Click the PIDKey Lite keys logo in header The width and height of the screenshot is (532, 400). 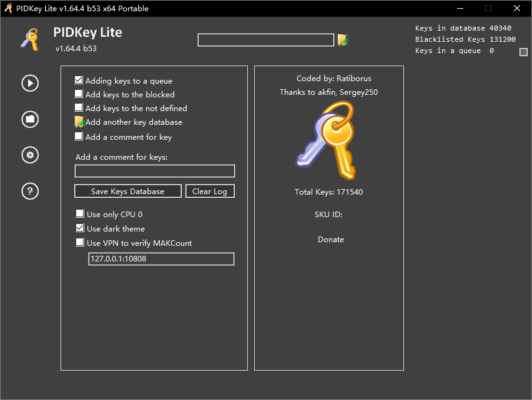coord(29,40)
